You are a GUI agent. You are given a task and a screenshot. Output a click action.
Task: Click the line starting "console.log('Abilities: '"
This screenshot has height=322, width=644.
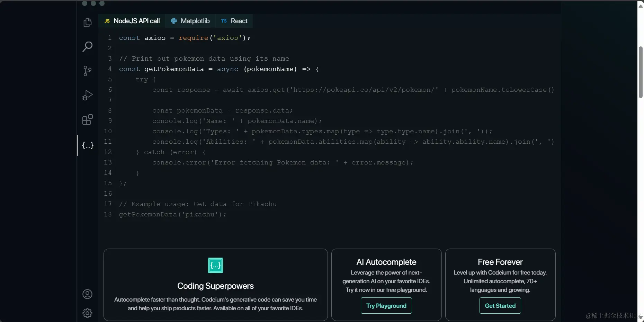(x=353, y=142)
